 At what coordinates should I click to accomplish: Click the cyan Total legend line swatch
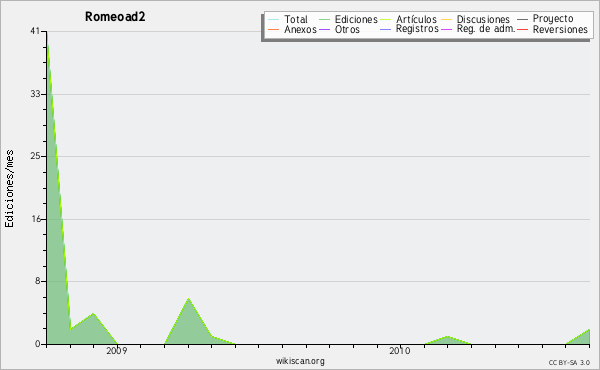coord(274,20)
